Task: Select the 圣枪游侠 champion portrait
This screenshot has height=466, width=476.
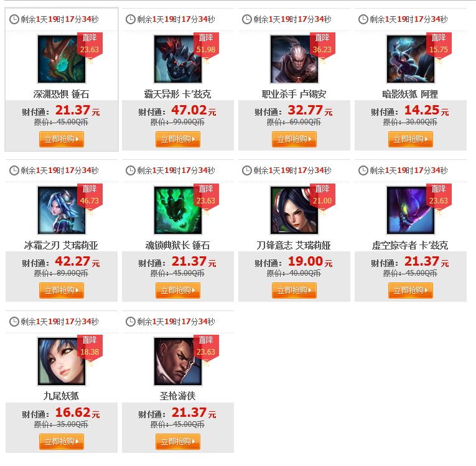Action: pyautogui.click(x=178, y=361)
